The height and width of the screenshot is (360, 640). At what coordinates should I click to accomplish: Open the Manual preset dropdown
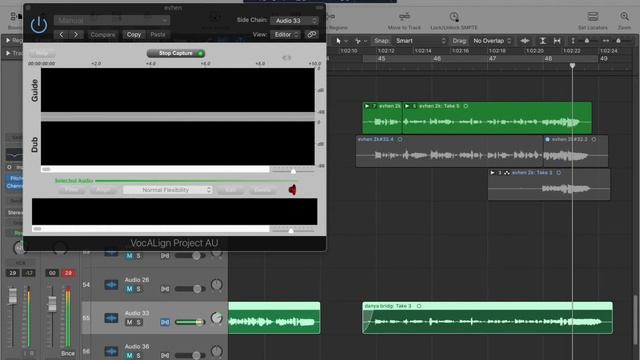pyautogui.click(x=112, y=20)
